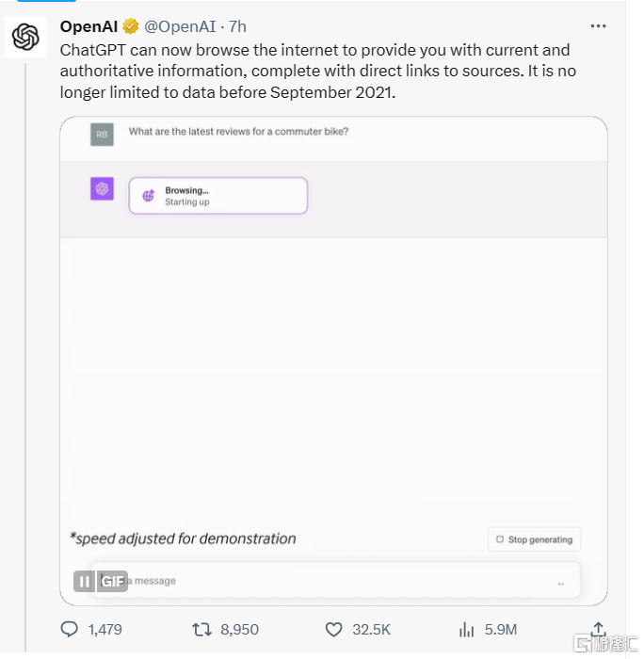Image resolution: width=644 pixels, height=659 pixels.
Task: Click the gold verified badge
Action: (131, 26)
